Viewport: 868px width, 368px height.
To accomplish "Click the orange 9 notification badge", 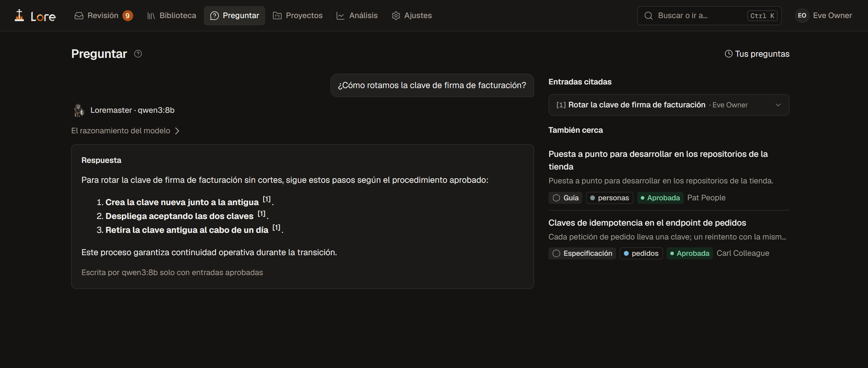I will 127,15.
